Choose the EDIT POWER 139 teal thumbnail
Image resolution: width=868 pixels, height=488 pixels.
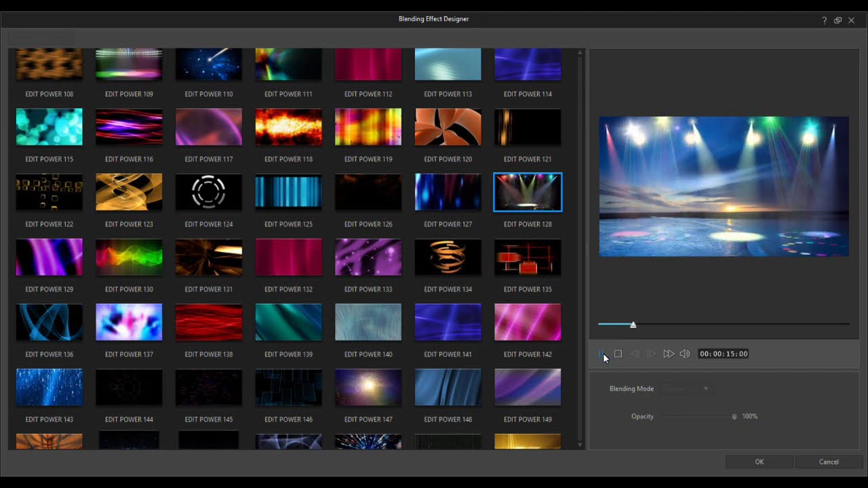coord(288,322)
